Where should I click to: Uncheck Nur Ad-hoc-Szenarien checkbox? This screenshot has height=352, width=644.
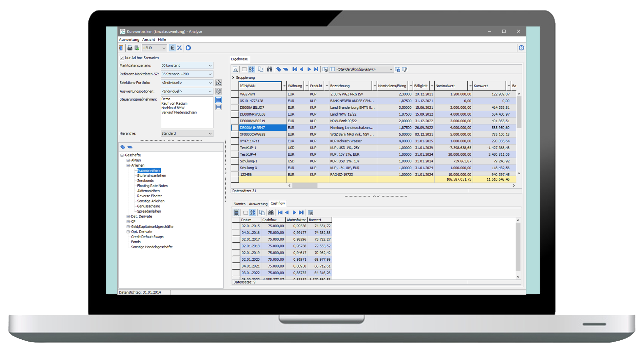click(122, 58)
